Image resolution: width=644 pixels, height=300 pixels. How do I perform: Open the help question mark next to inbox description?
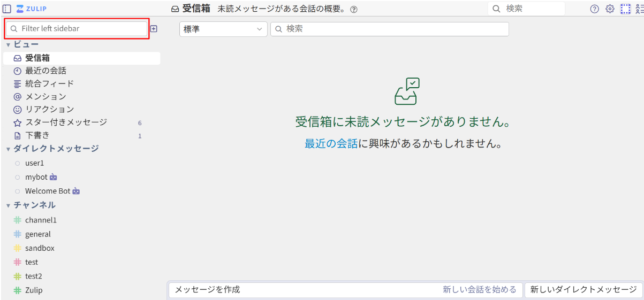pyautogui.click(x=353, y=9)
